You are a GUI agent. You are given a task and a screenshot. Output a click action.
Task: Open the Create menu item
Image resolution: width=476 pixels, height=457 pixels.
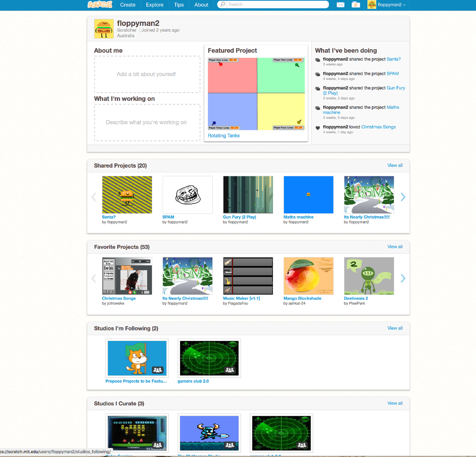point(127,4)
